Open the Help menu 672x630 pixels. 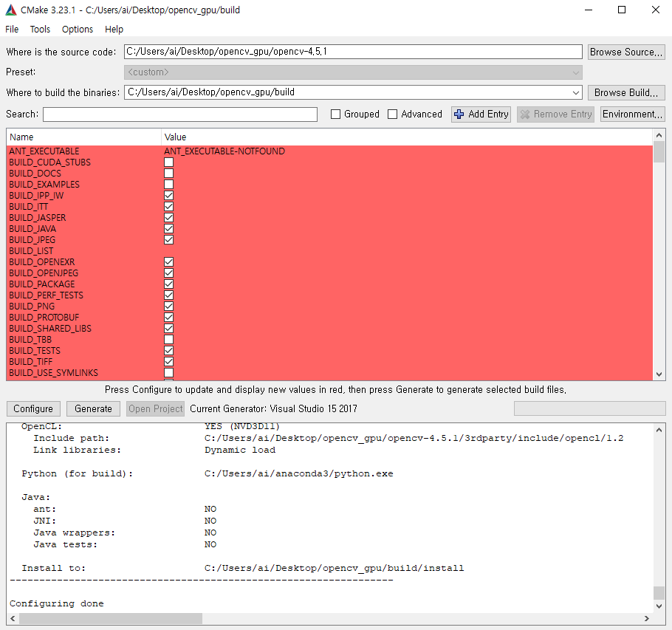[x=114, y=29]
